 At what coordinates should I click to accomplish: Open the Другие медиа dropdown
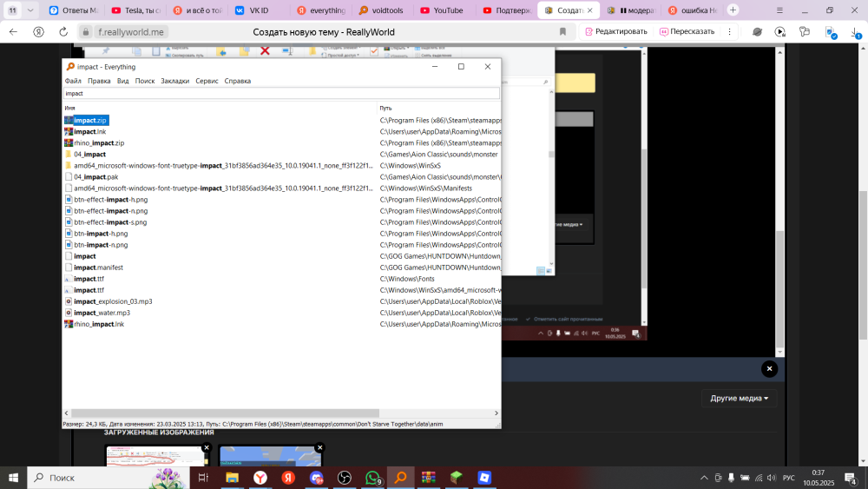739,398
